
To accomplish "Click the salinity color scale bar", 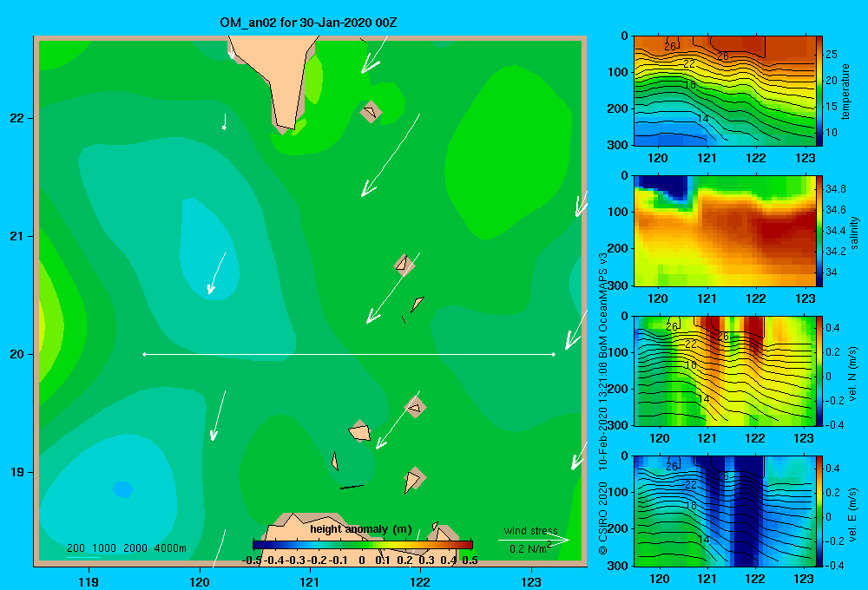I will [819, 231].
